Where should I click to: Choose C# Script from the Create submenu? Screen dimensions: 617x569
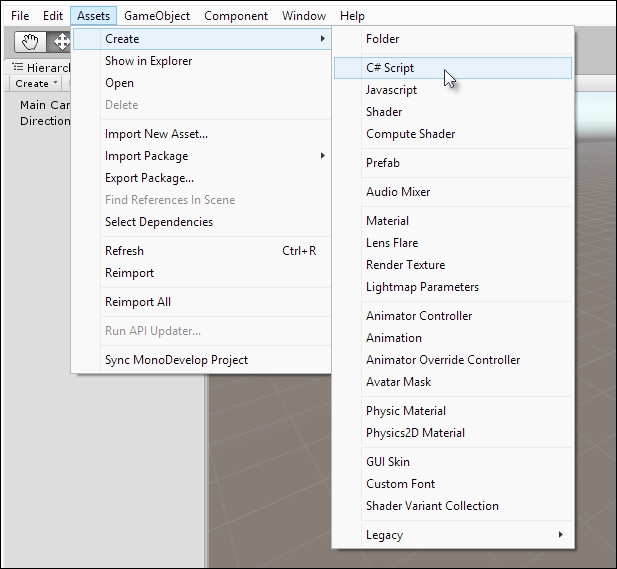pos(390,68)
